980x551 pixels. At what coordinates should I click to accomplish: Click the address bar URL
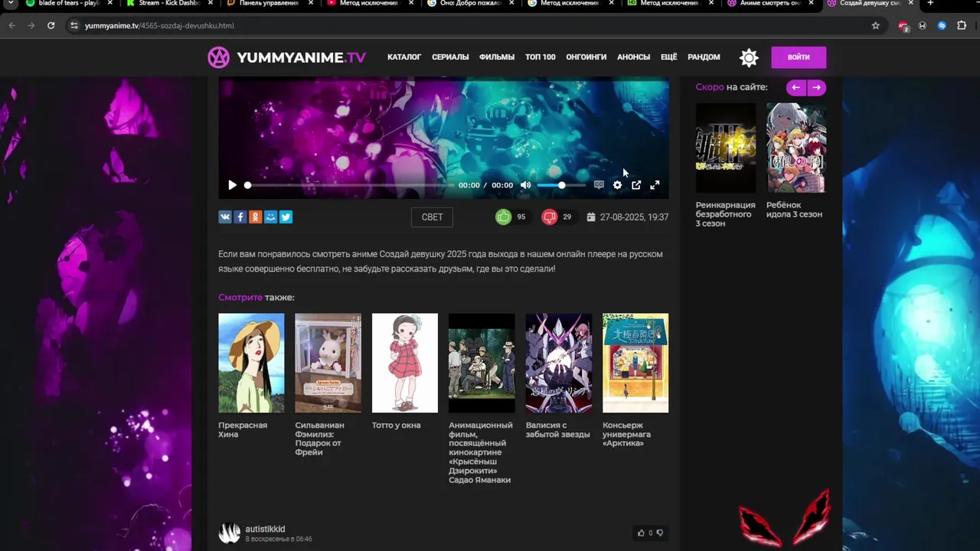click(159, 25)
